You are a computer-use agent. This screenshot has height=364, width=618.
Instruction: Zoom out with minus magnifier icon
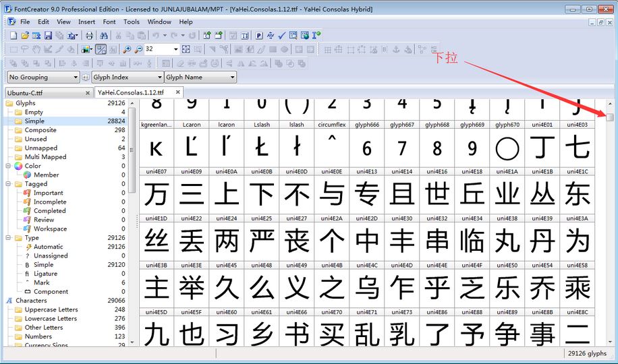138,49
